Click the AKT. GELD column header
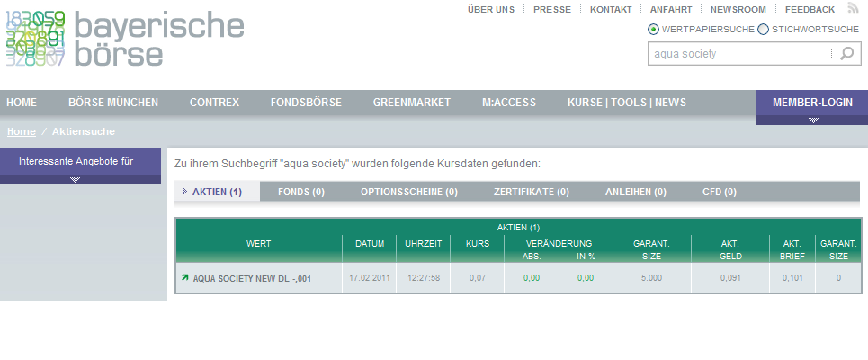The height and width of the screenshot is (360, 868). click(730, 250)
